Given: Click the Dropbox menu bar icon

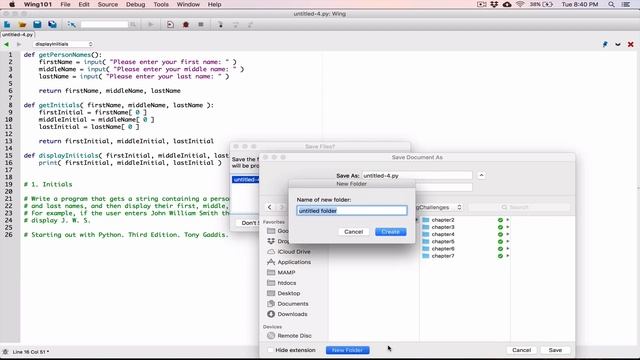Looking at the screenshot, I should pos(494,4).
